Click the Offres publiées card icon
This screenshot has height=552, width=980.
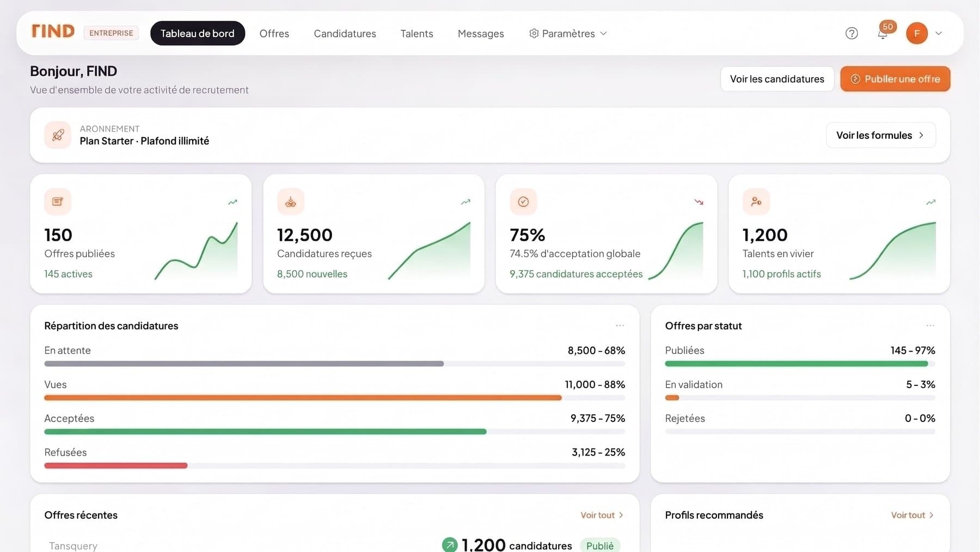[x=58, y=201]
